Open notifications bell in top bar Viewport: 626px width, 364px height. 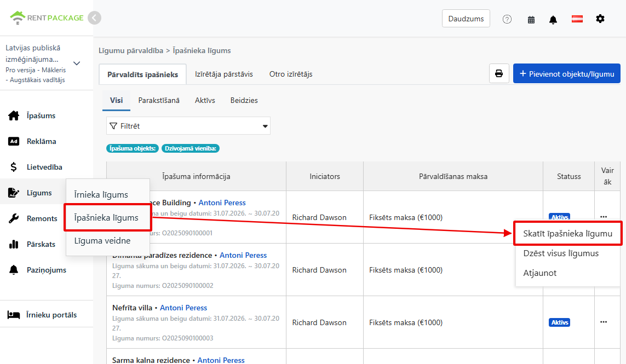pos(553,20)
